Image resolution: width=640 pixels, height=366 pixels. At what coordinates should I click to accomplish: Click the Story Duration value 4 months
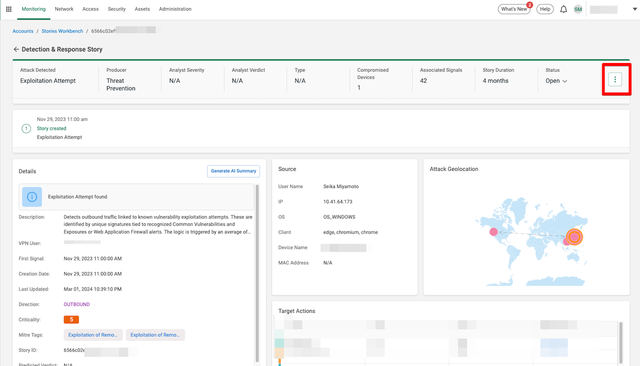[x=496, y=81]
